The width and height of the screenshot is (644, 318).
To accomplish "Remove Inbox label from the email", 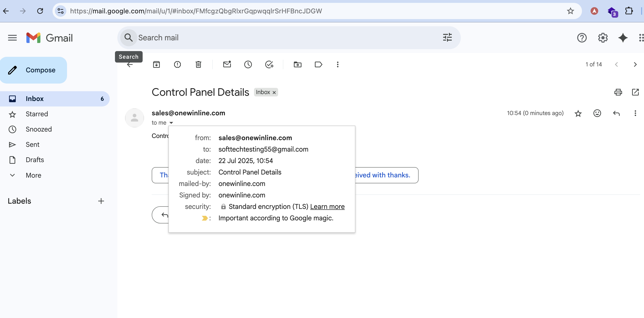I will (274, 92).
